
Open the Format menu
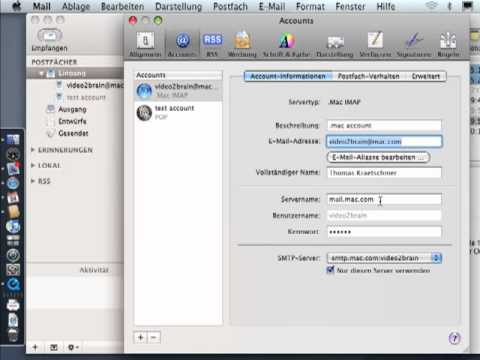(x=310, y=6)
